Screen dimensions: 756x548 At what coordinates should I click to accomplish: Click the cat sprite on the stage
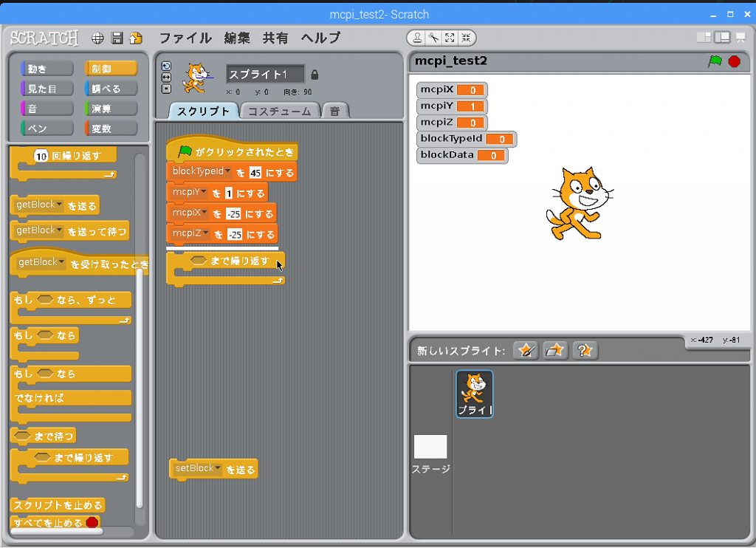[x=580, y=203]
